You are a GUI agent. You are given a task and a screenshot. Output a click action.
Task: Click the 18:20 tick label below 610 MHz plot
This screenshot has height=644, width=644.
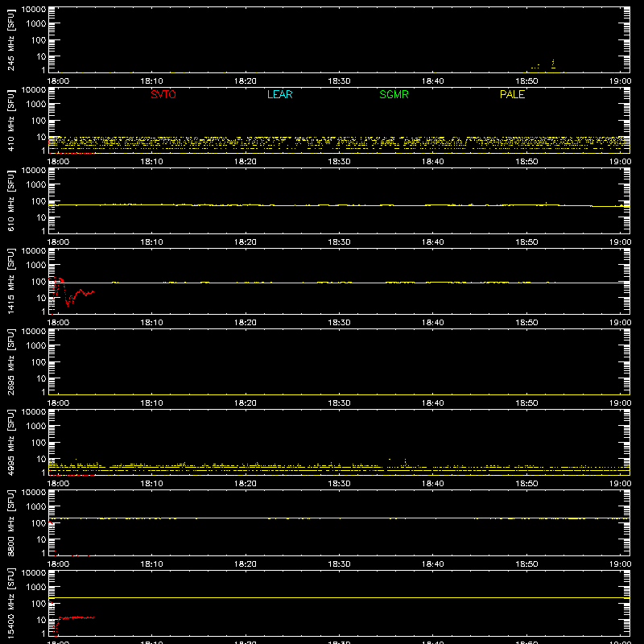(246, 242)
